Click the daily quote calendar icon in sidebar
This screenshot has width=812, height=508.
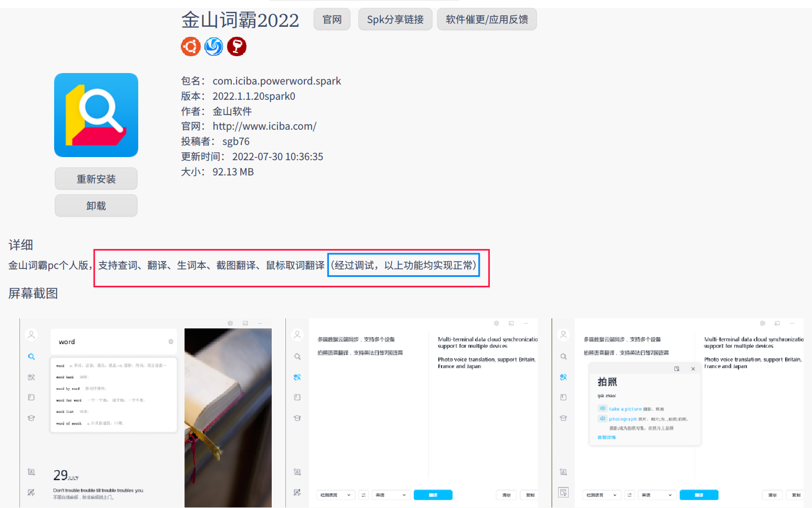point(31,472)
